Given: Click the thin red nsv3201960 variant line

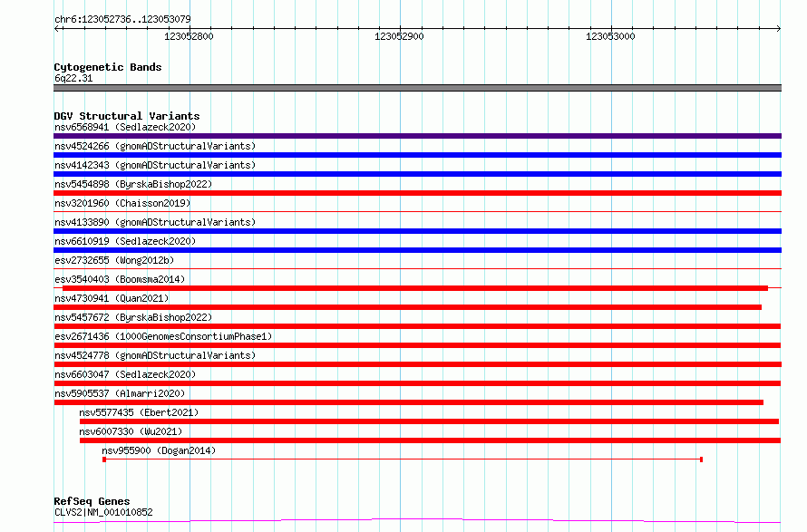Looking at the screenshot, I should coord(417,211).
